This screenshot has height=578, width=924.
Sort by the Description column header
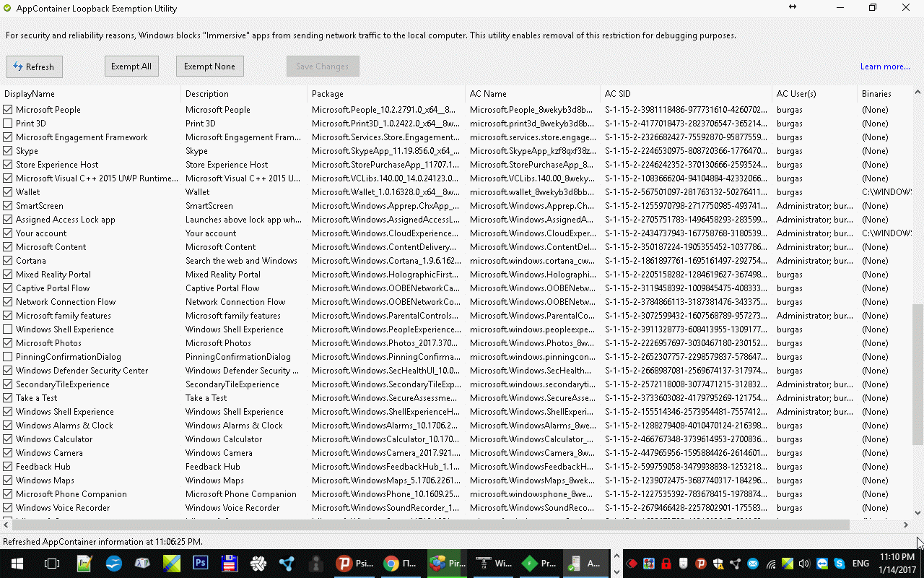point(244,94)
